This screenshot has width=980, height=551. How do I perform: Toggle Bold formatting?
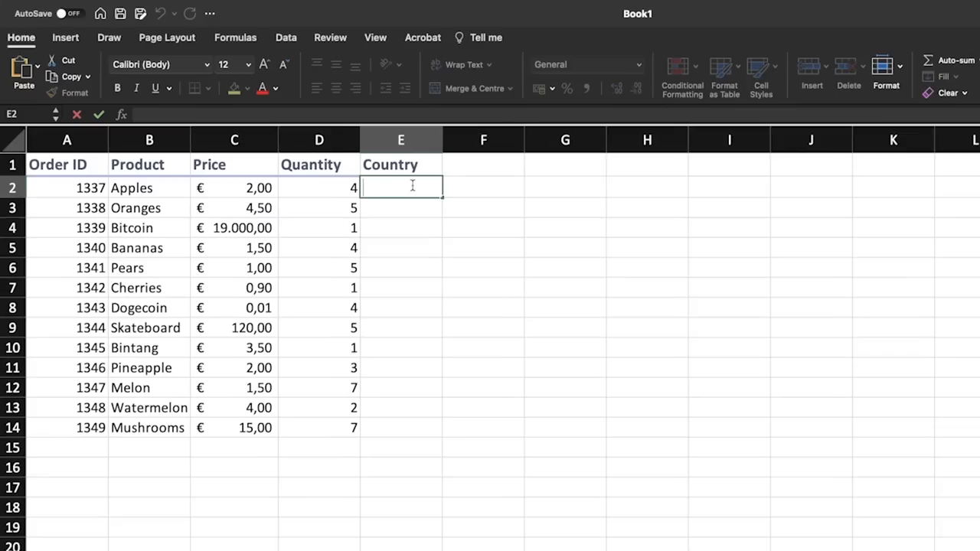[117, 88]
